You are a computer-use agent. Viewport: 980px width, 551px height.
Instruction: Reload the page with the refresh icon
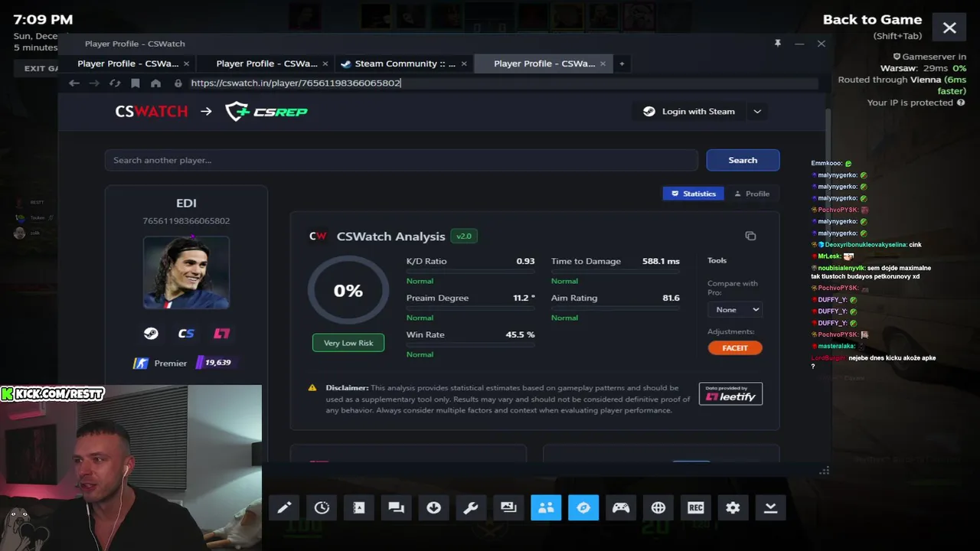[x=115, y=83]
